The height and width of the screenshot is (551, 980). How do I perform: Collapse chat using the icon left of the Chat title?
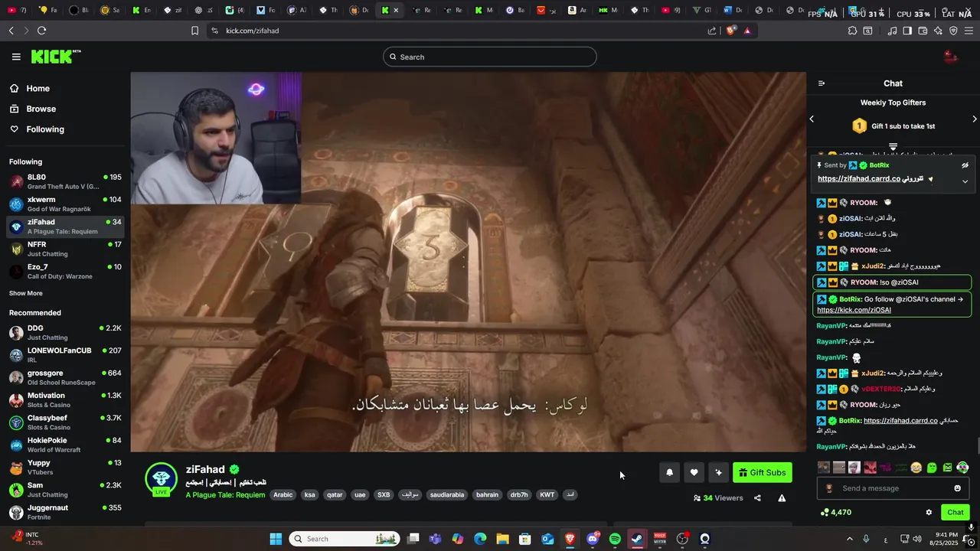click(x=822, y=83)
